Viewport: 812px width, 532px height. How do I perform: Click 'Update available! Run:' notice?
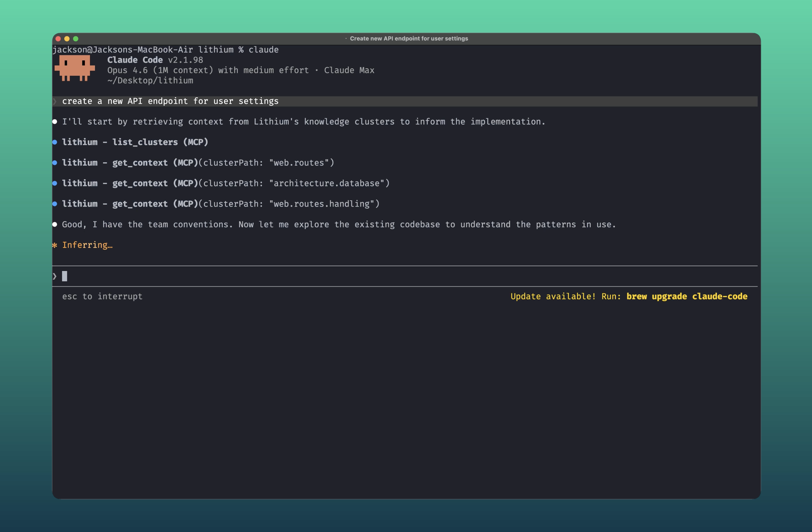tap(566, 296)
